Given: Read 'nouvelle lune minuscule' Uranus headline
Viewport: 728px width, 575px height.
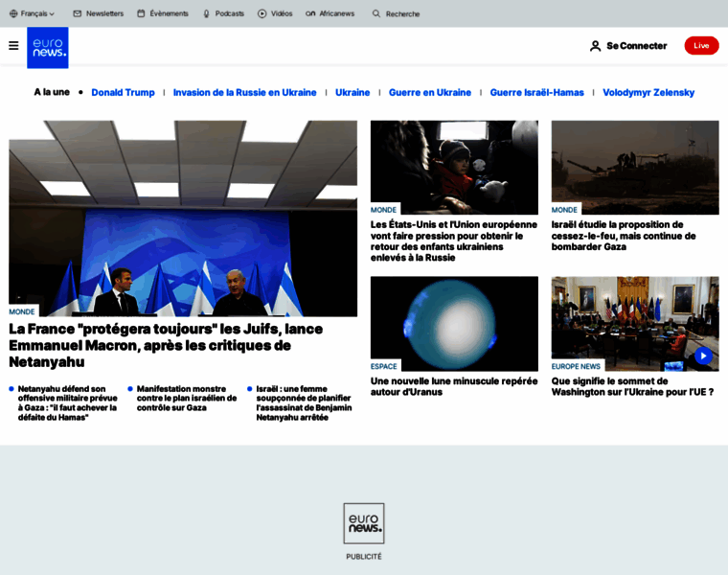Looking at the screenshot, I should coord(454,386).
